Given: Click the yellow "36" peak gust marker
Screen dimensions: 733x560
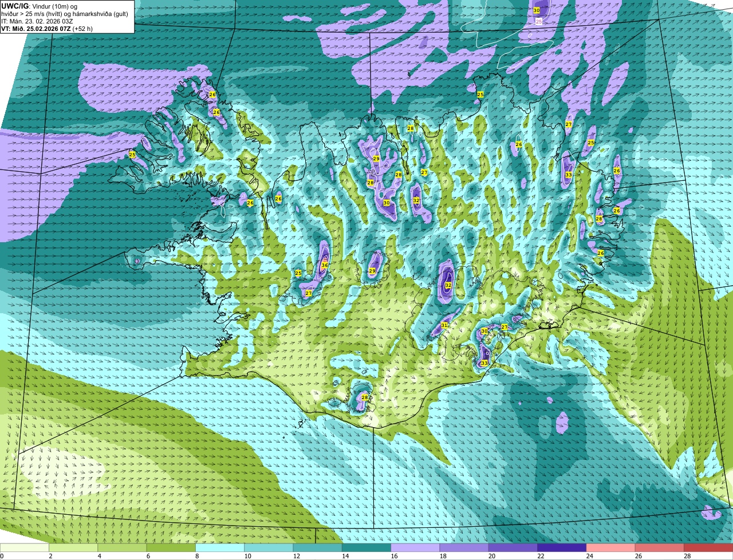Looking at the screenshot, I should tap(324, 265).
